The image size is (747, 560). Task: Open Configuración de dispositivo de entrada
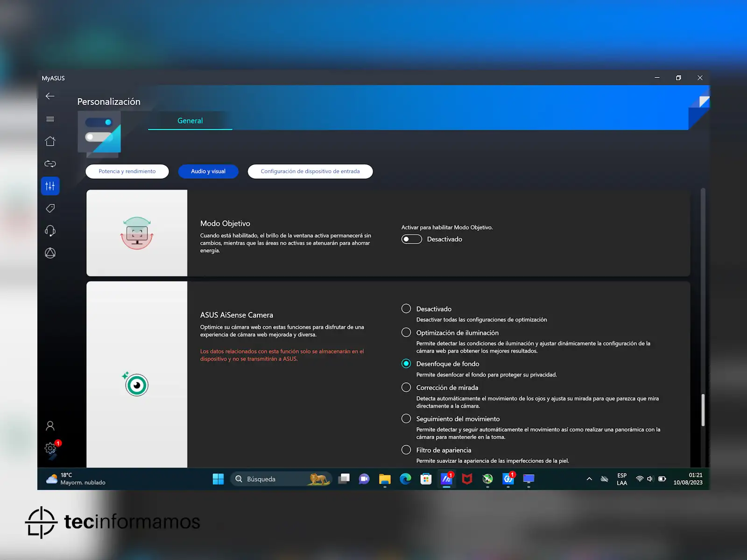(310, 171)
